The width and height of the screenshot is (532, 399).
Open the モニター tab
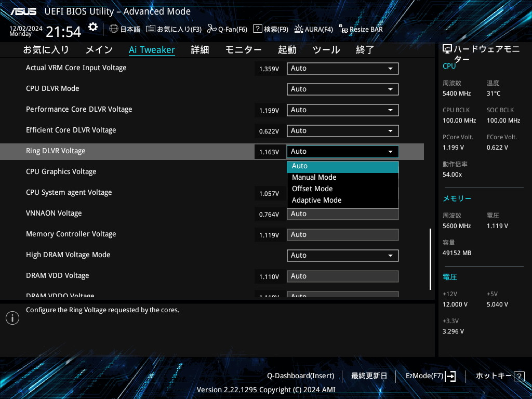243,50
